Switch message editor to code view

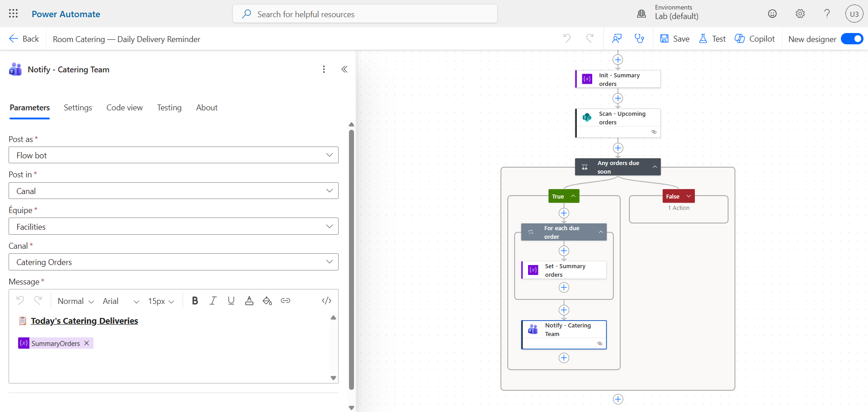[x=326, y=301]
